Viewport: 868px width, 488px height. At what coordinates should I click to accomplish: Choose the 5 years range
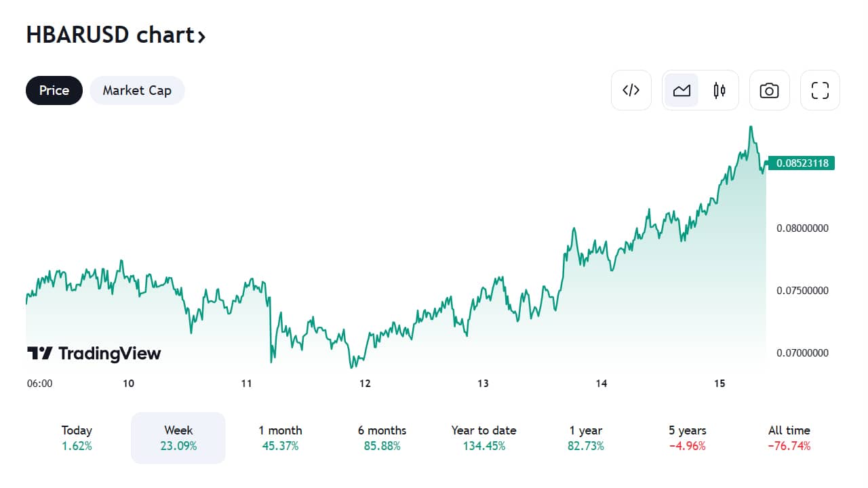coord(688,438)
